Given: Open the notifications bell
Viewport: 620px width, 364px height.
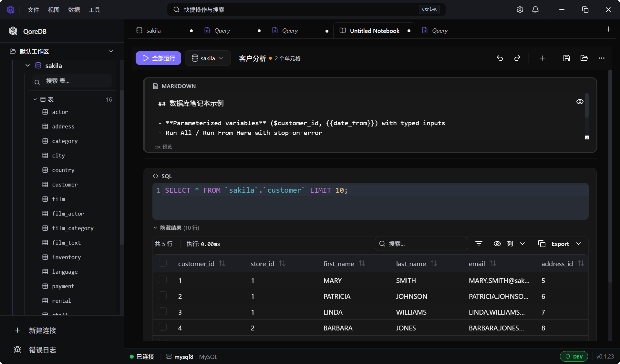Looking at the screenshot, I should (x=535, y=10).
